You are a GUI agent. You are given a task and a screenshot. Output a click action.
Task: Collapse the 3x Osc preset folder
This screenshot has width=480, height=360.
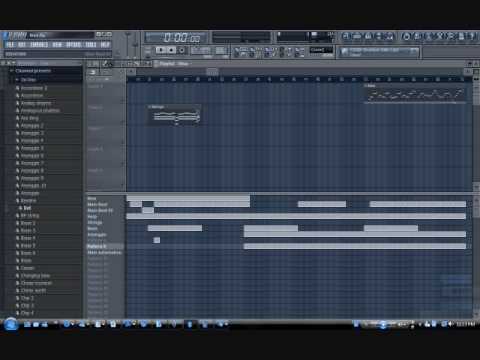(27, 80)
